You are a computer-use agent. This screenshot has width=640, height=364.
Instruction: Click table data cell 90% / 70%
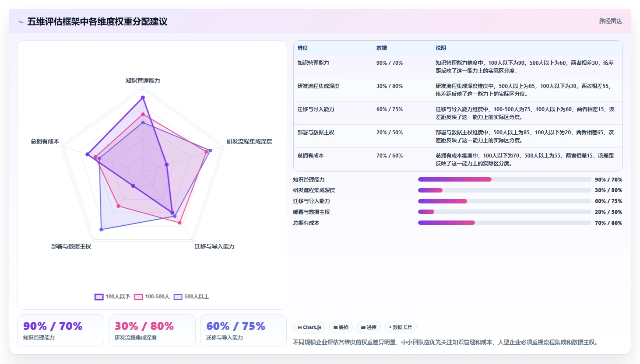click(390, 63)
